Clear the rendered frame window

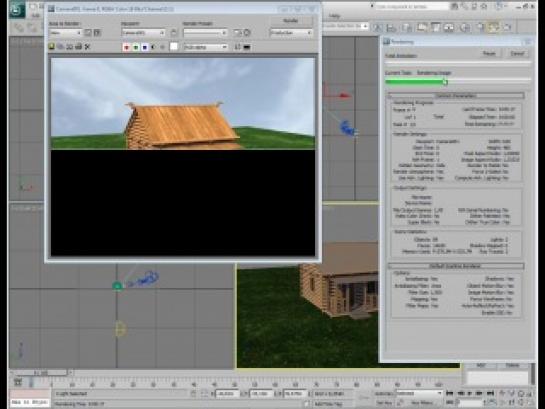(88, 47)
